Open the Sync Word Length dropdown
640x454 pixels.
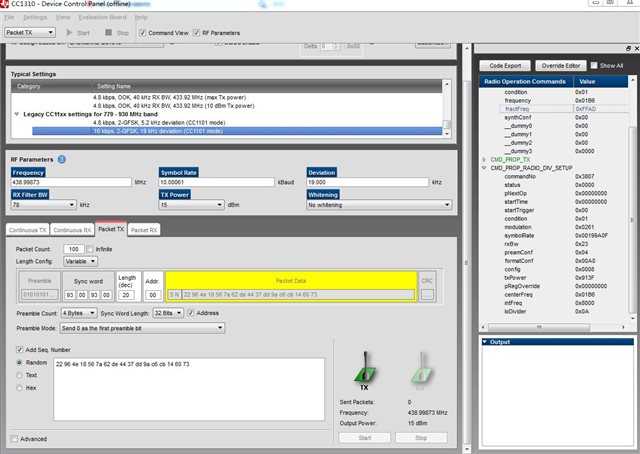168,313
